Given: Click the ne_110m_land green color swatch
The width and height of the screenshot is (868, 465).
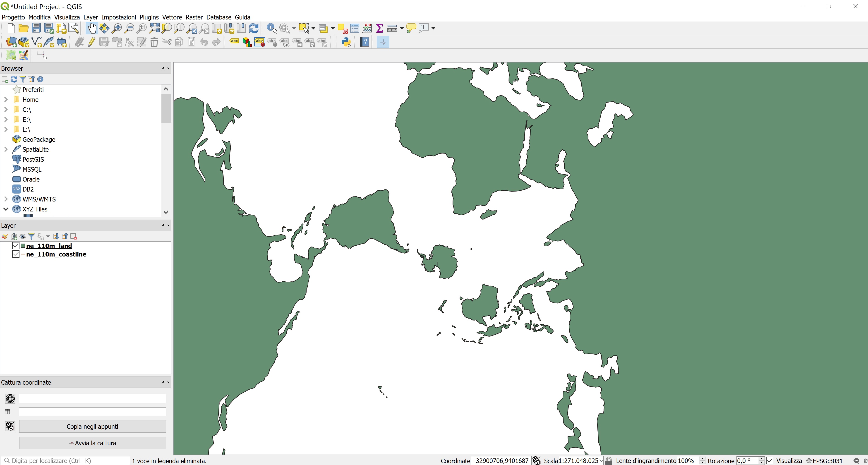Looking at the screenshot, I should [23, 246].
